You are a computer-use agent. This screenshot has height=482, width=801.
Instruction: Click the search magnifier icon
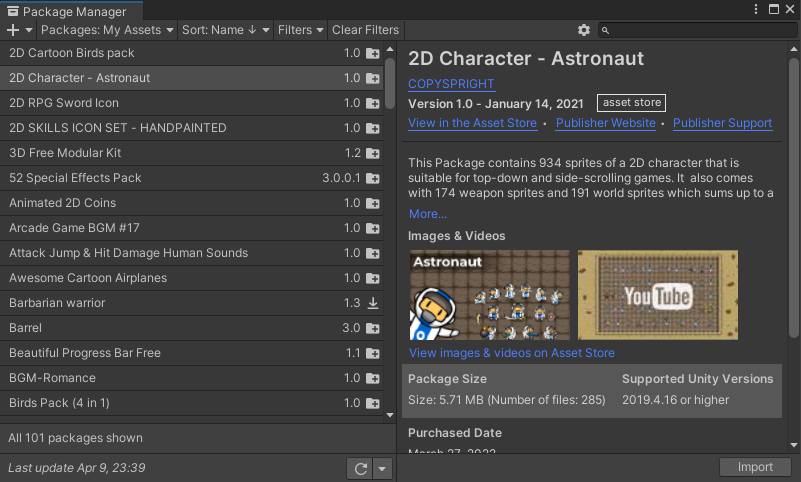pyautogui.click(x=605, y=31)
